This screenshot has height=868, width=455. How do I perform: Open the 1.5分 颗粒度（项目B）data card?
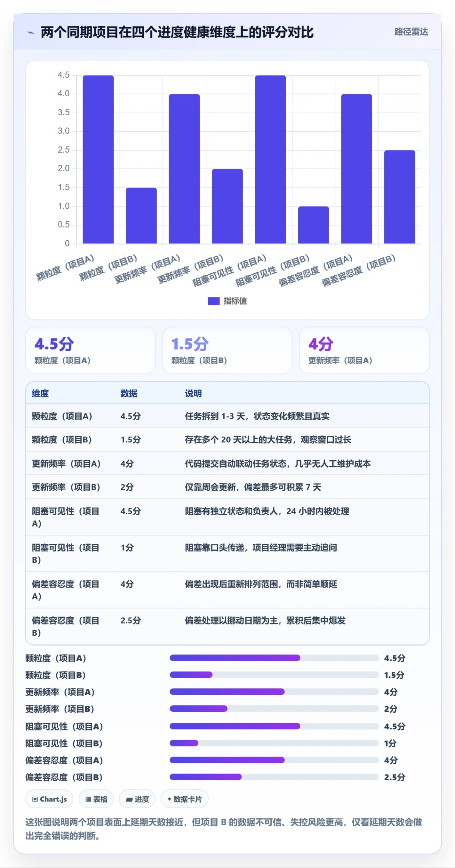(x=227, y=350)
